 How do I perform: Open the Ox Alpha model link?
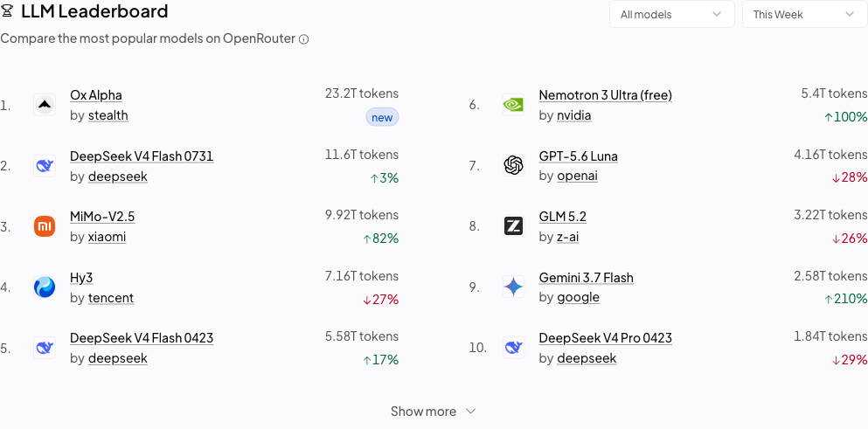(x=96, y=95)
